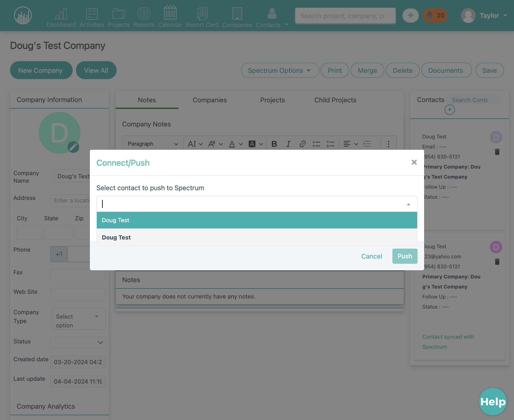Go to Projects nav icon

(x=119, y=18)
